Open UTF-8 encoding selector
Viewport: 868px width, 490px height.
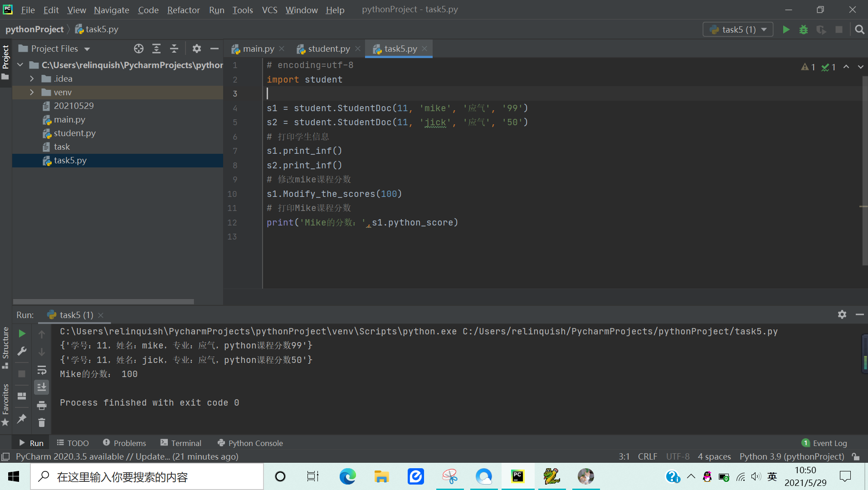point(678,456)
